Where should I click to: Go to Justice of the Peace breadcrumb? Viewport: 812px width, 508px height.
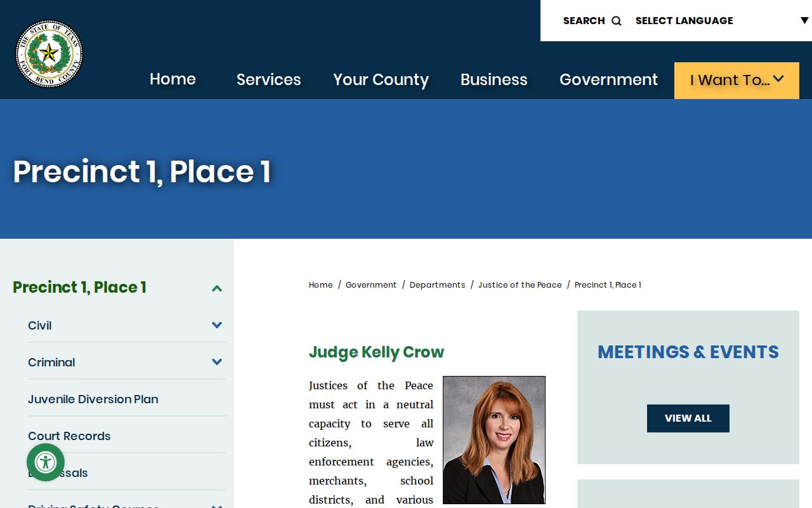coord(520,285)
